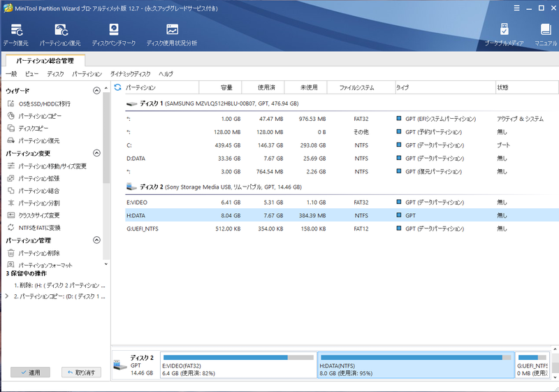Choose NTFSをFATに変換 operation

pyautogui.click(x=39, y=228)
